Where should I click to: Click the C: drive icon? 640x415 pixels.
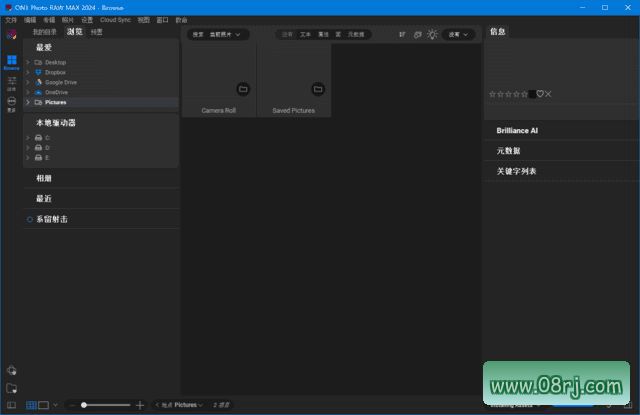click(38, 138)
